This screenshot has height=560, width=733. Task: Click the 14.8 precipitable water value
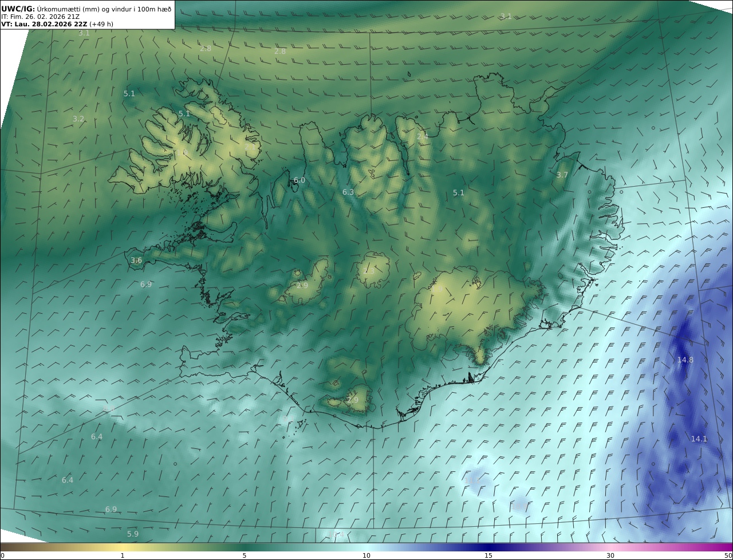(685, 360)
